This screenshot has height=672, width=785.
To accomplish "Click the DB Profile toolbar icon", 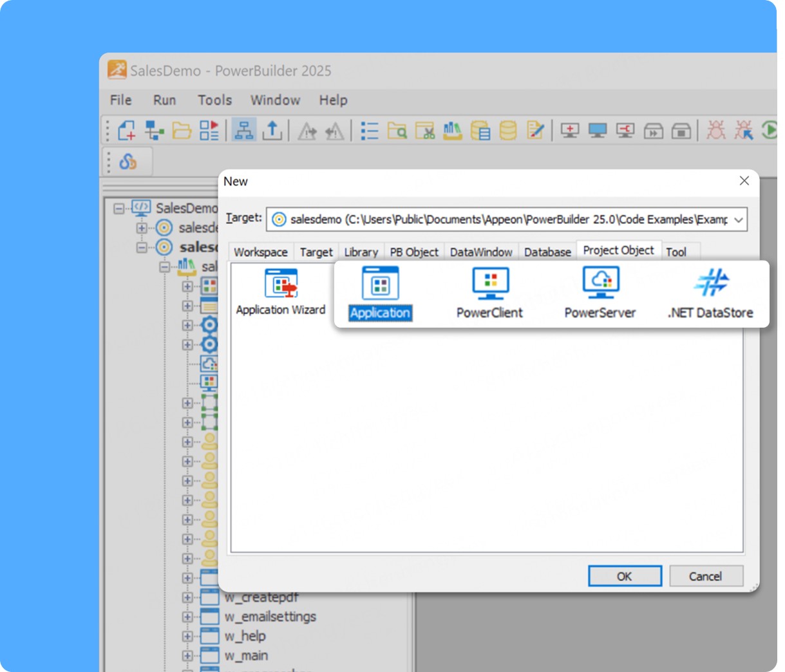I will point(480,130).
